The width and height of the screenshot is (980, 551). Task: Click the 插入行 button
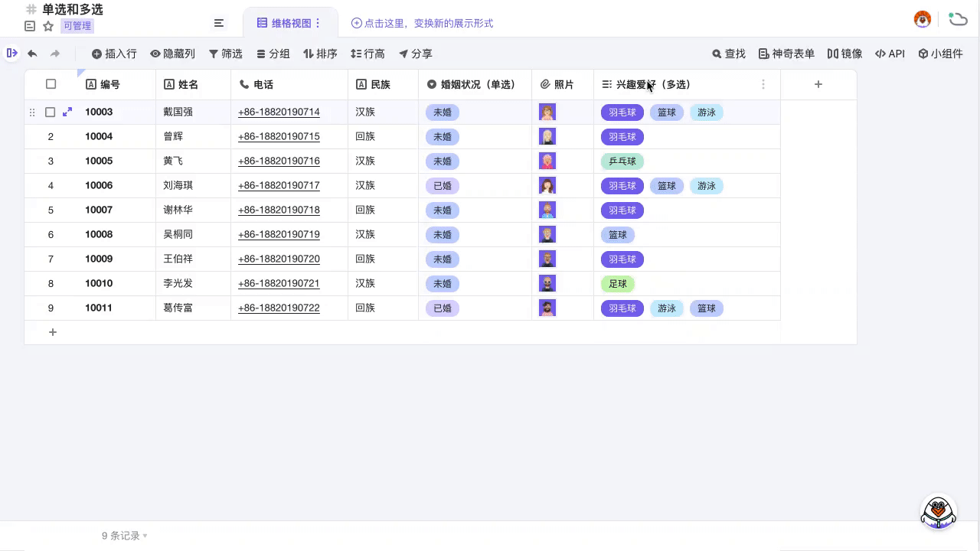(113, 54)
